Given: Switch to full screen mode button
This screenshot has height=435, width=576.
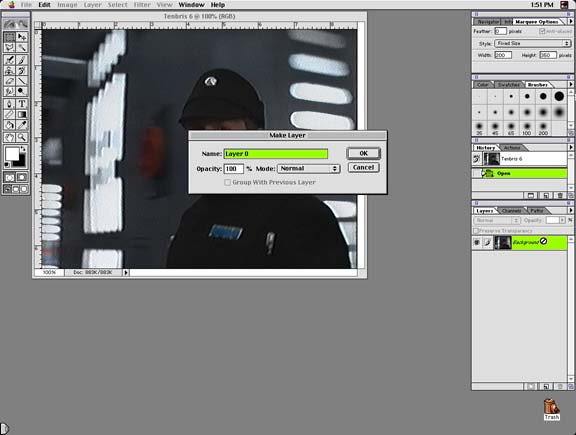Looking at the screenshot, I should (24, 189).
